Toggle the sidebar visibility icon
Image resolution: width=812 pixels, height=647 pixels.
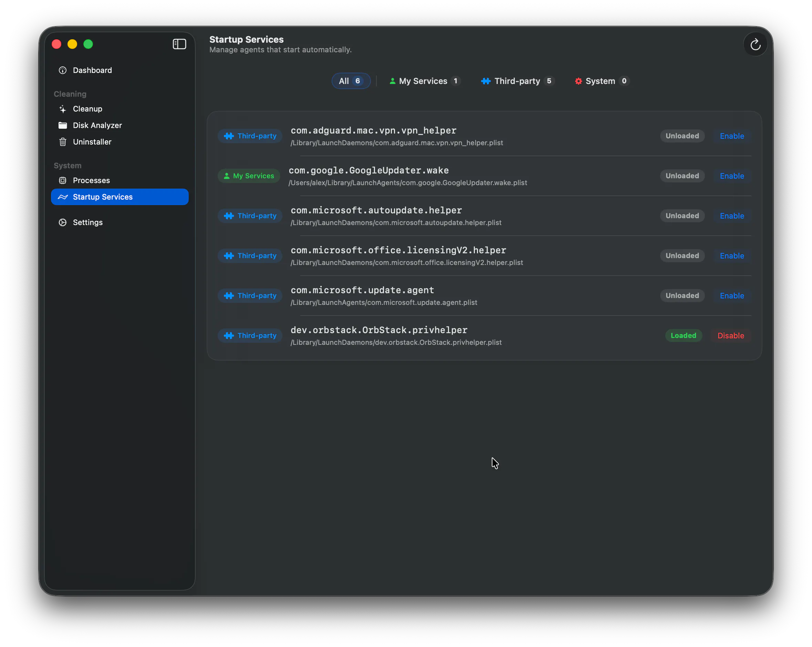coord(179,44)
